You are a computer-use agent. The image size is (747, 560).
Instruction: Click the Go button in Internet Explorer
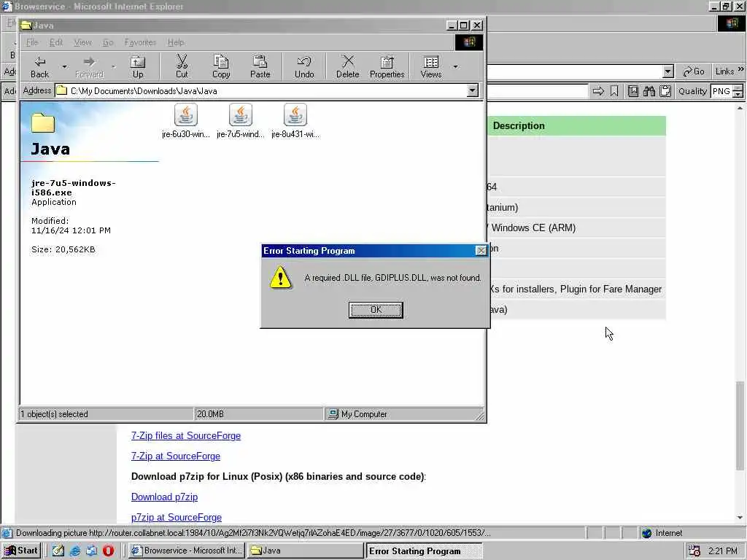(694, 71)
